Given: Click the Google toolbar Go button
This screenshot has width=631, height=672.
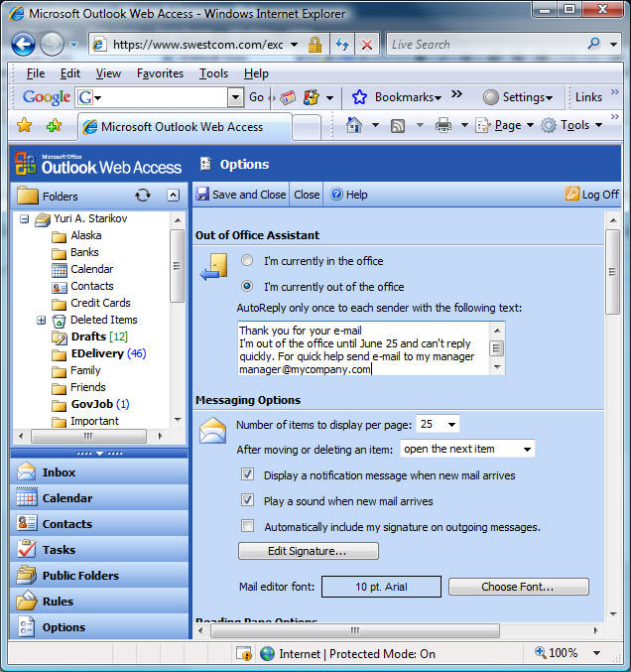Looking at the screenshot, I should 256,97.
